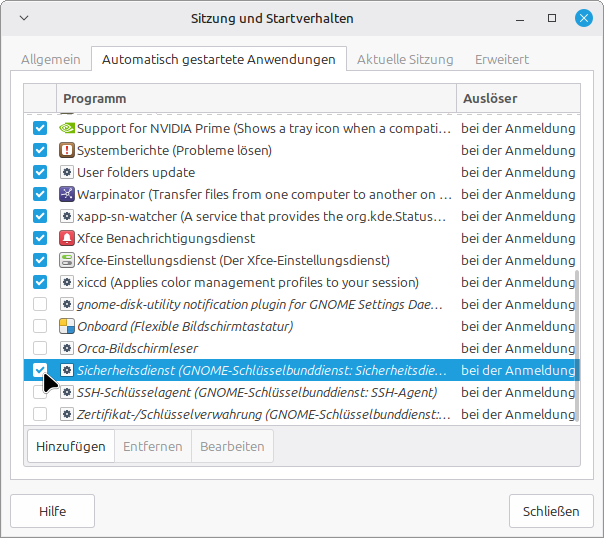Screen dimensions: 604x538
Task: Click the SSH-Schlüsselagent gear icon
Action: point(67,392)
